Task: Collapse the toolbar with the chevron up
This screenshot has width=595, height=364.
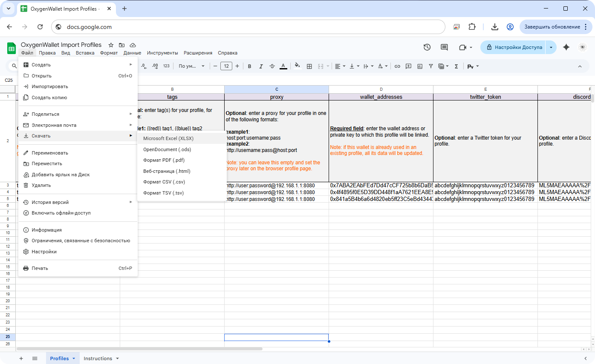Action: (580, 66)
